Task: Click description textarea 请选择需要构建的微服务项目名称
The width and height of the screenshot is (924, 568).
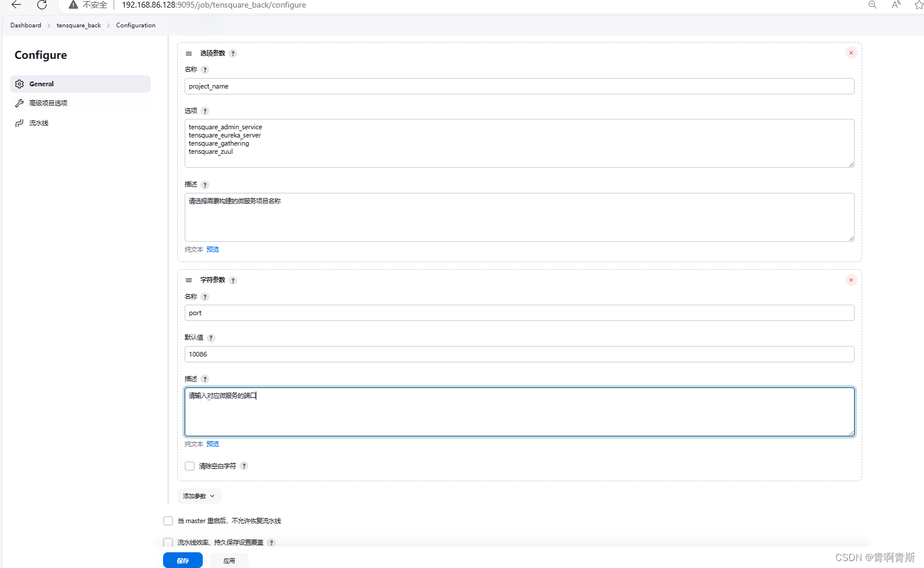Action: click(520, 217)
